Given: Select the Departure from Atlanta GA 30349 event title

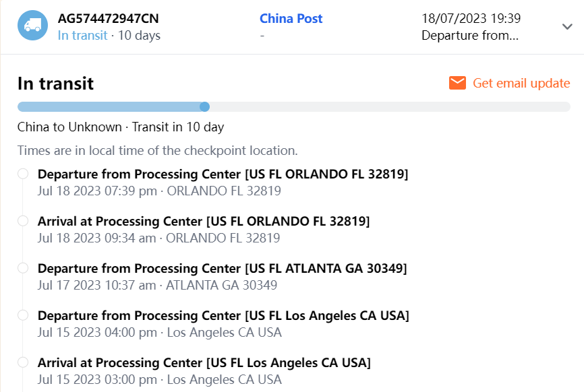Looking at the screenshot, I should pos(222,268).
